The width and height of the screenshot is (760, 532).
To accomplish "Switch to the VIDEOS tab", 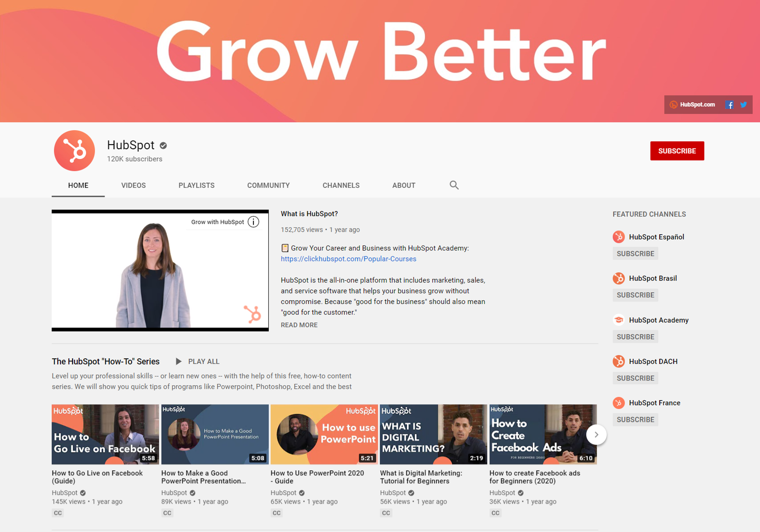I will (x=133, y=185).
